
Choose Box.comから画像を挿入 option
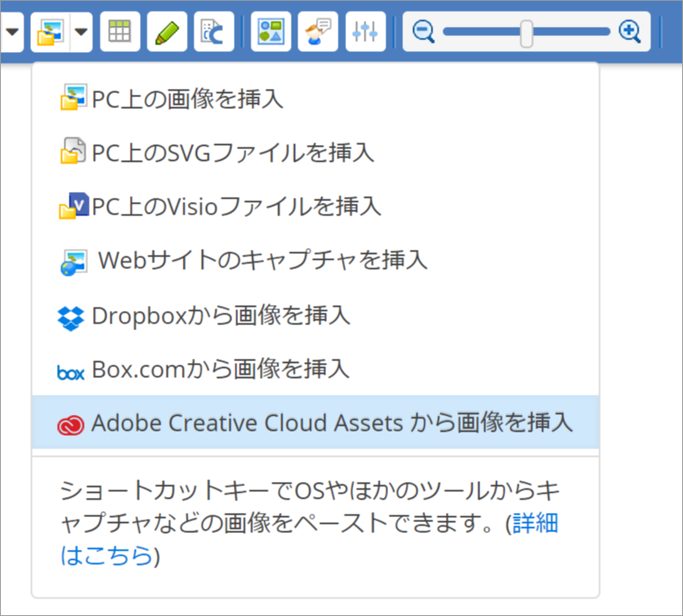220,369
